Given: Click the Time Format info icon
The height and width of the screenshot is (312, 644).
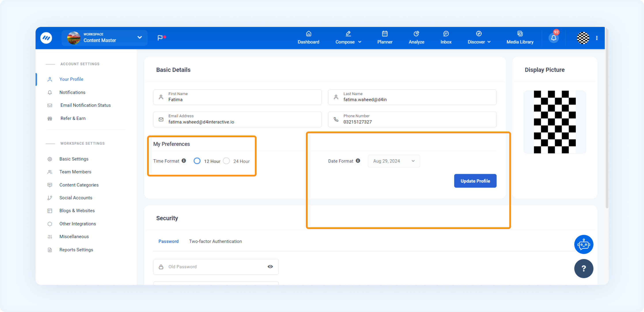Looking at the screenshot, I should [x=184, y=161].
